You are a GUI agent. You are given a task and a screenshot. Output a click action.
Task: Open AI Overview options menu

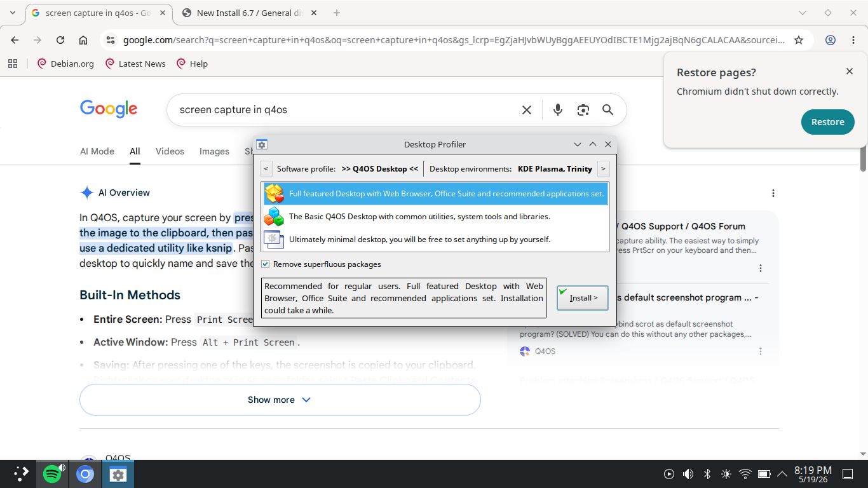point(773,193)
